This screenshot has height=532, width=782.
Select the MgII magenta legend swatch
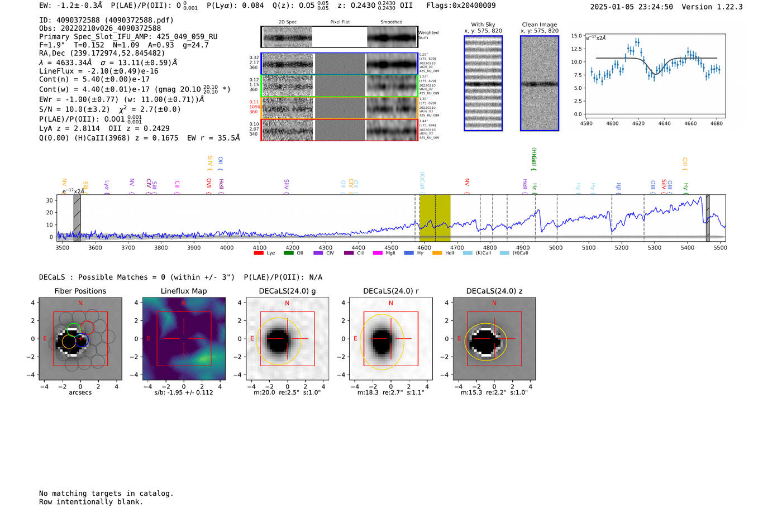(x=378, y=253)
